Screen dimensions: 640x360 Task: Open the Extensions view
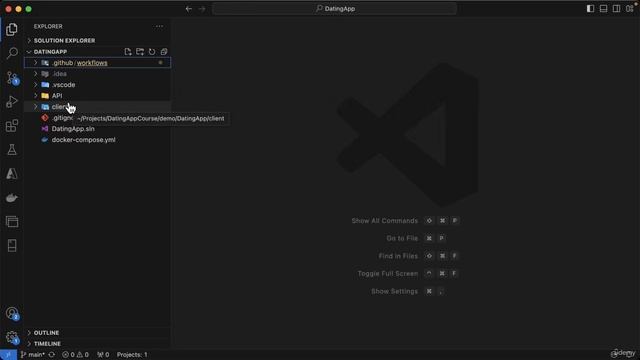pyautogui.click(x=12, y=126)
